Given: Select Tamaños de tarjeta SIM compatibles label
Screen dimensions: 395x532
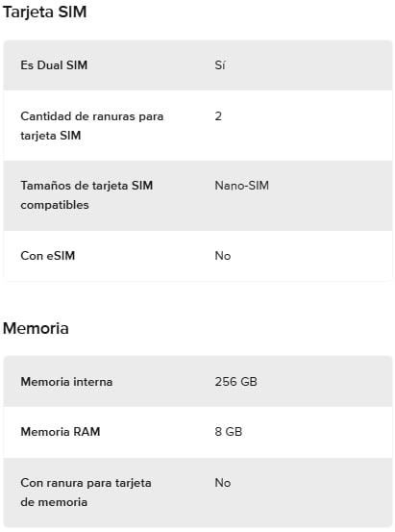Looking at the screenshot, I should point(86,195).
